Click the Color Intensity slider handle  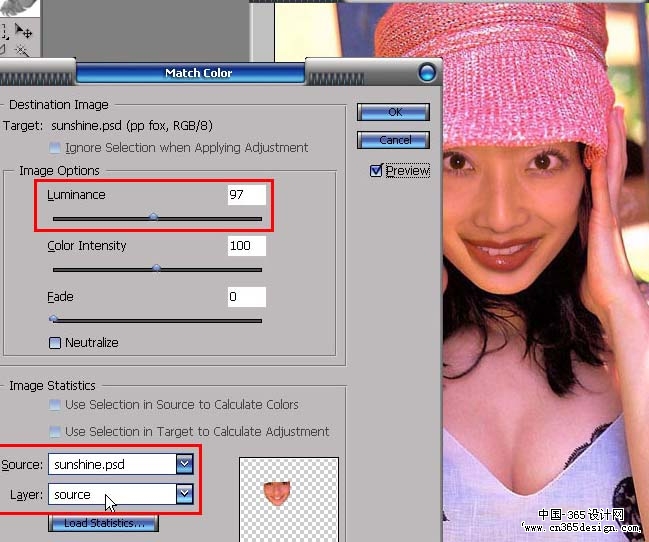(156, 268)
